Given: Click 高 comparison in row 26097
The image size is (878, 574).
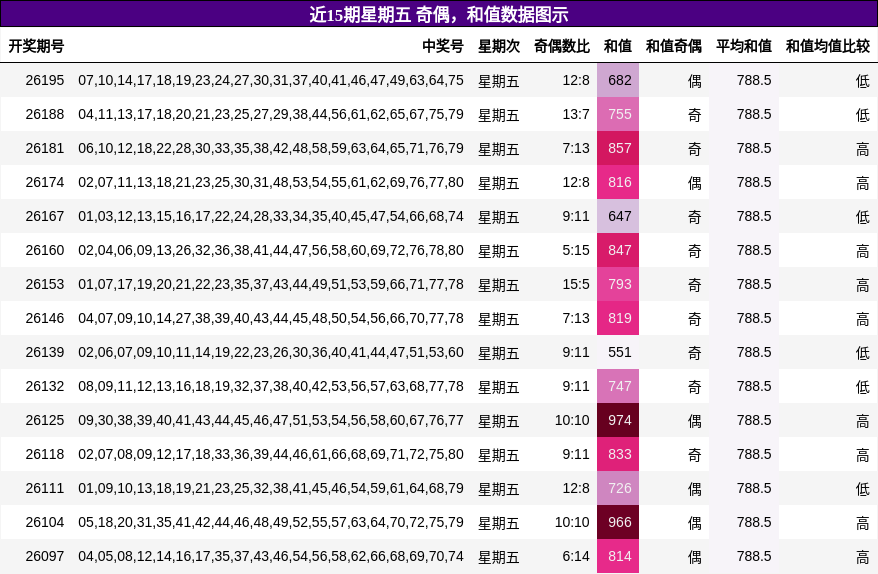Looking at the screenshot, I should (x=863, y=557).
